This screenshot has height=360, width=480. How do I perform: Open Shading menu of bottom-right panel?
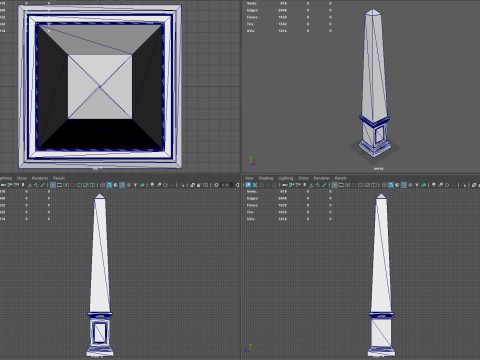[266, 178]
